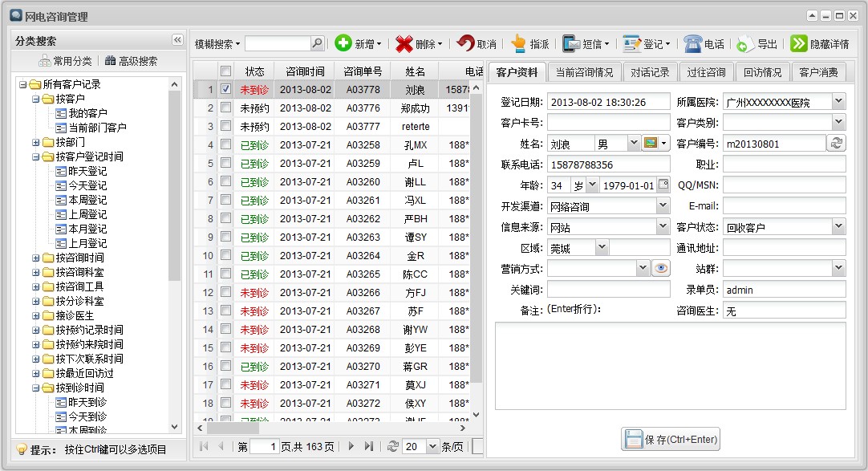
Task: Click the app logo in title bar
Action: [x=16, y=15]
